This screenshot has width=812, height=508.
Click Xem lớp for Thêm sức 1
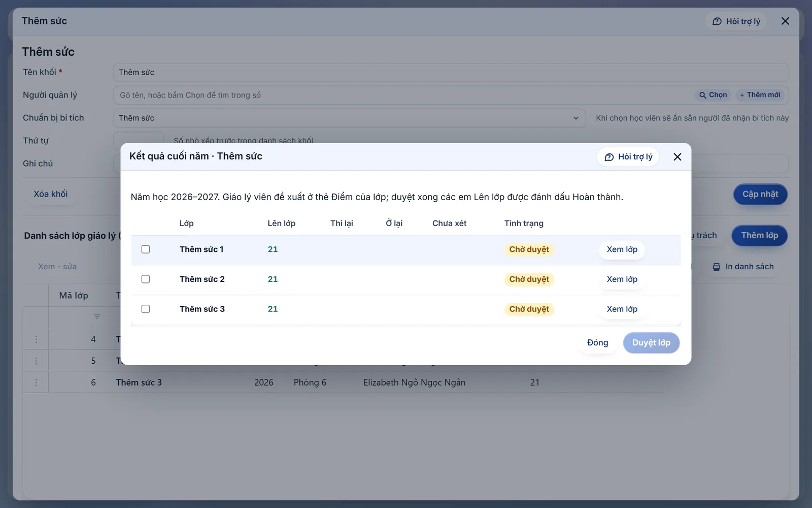point(622,249)
